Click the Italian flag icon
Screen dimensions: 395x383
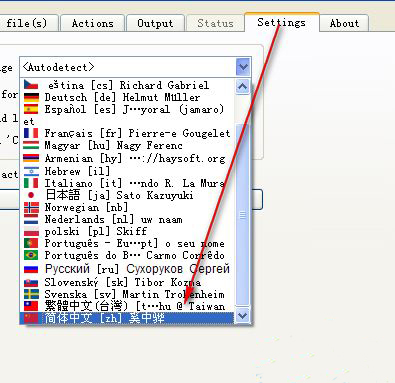coord(31,183)
